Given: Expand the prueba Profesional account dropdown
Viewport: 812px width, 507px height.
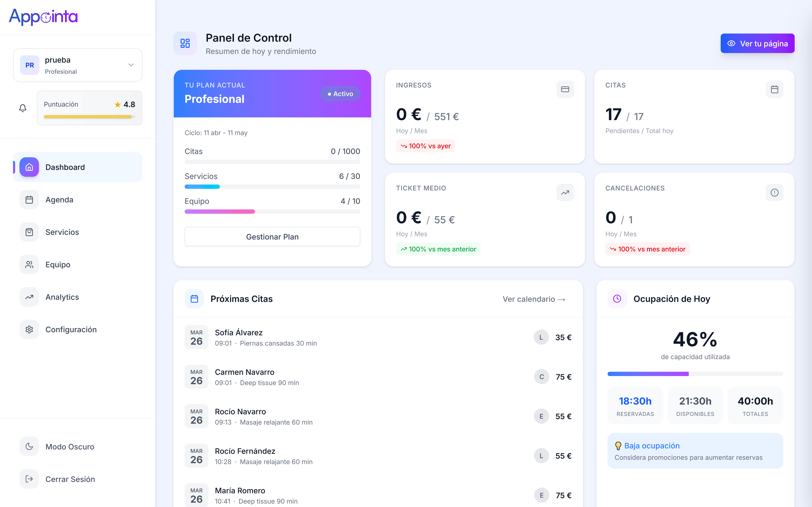Looking at the screenshot, I should pyautogui.click(x=77, y=65).
